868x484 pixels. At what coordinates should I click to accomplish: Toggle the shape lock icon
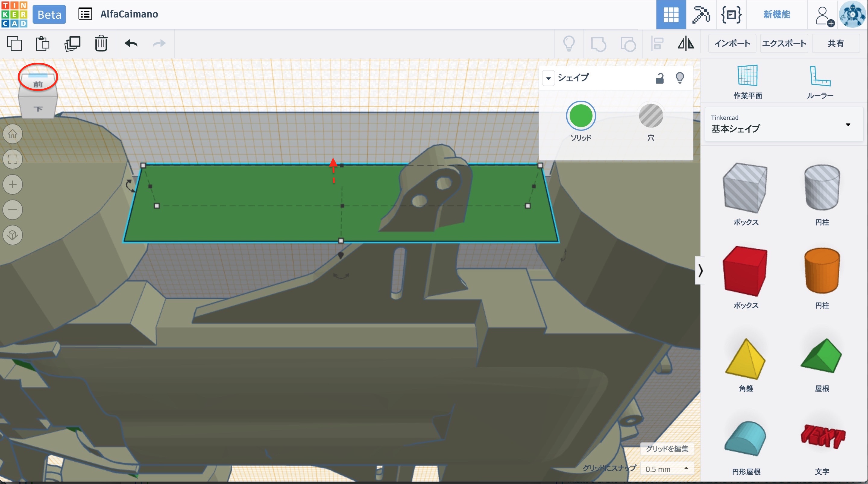(659, 78)
